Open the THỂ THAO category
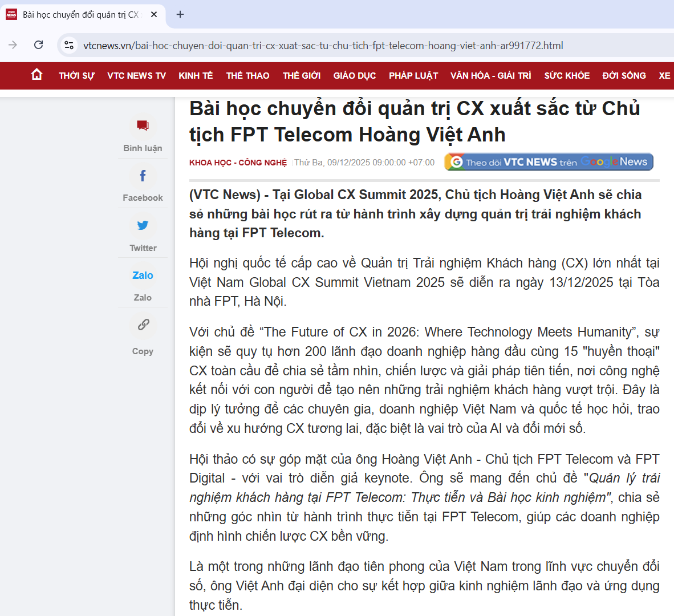This screenshot has width=674, height=616. (247, 75)
